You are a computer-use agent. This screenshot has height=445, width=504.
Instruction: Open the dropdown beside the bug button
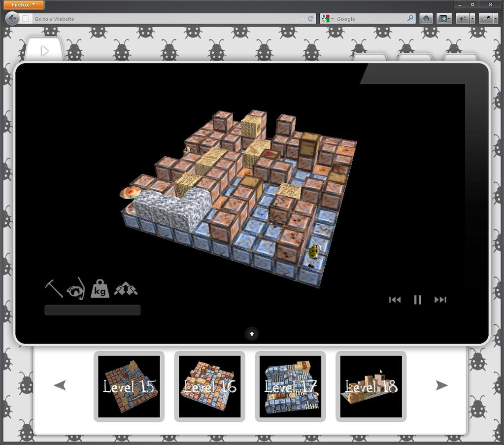pos(472,19)
